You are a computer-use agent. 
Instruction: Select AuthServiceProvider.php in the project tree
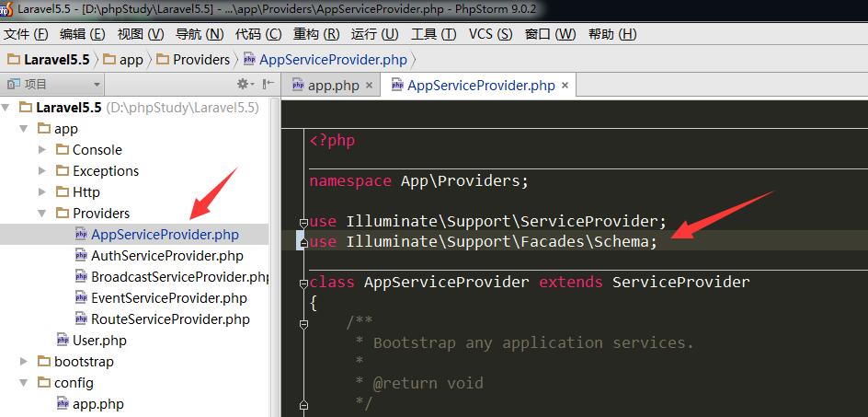tap(166, 256)
